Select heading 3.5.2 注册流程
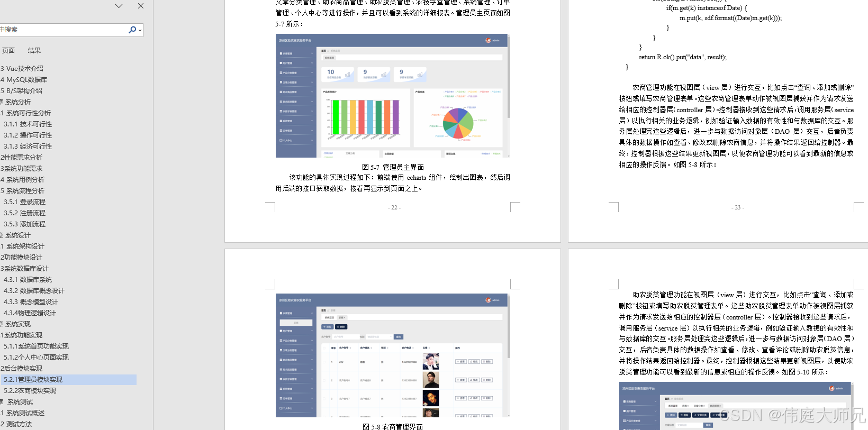Image resolution: width=868 pixels, height=430 pixels. [x=25, y=213]
